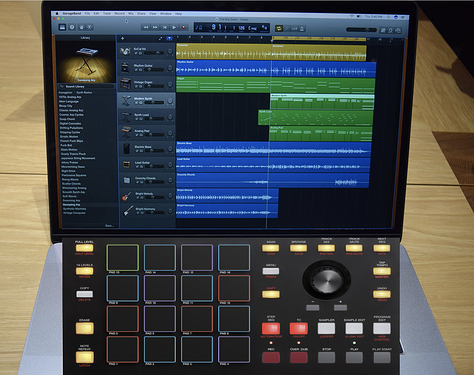Click the Rewind transport button
The width and height of the screenshot is (474, 375).
(x=146, y=27)
